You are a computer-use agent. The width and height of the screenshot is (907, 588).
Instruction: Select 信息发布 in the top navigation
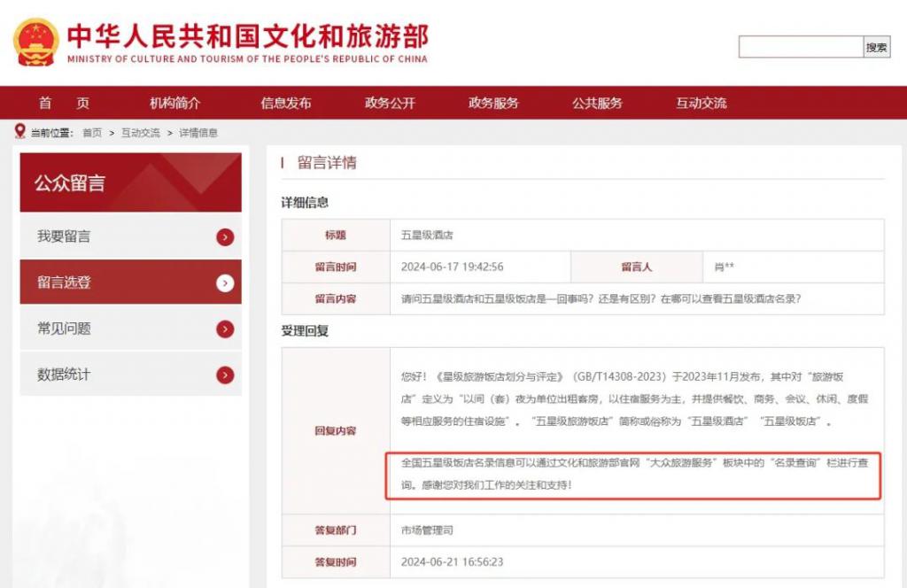pos(286,103)
